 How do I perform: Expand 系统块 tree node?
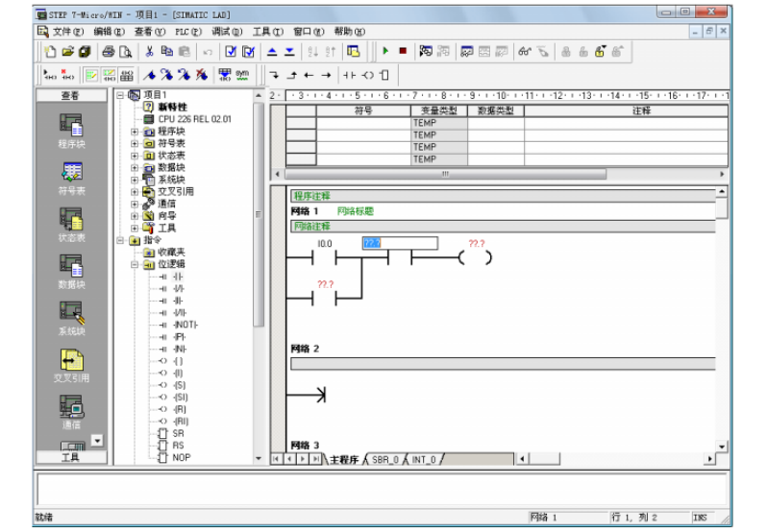(135, 180)
